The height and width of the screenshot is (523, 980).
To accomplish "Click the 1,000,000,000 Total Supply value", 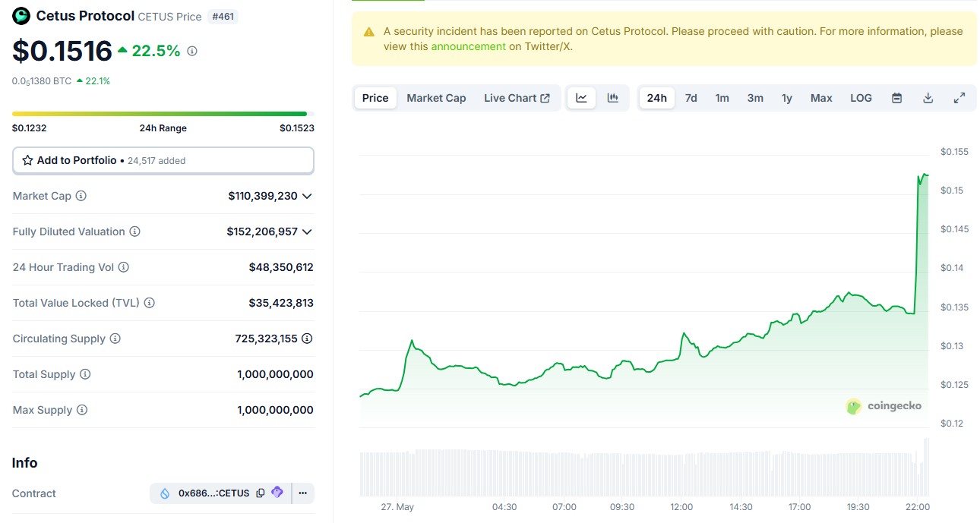I will click(275, 374).
